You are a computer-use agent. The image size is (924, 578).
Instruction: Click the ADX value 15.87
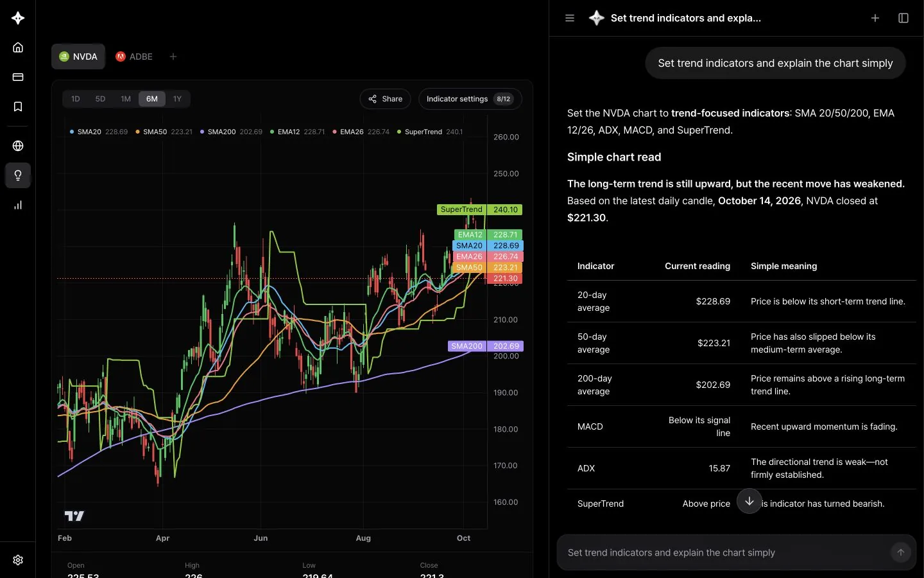719,468
